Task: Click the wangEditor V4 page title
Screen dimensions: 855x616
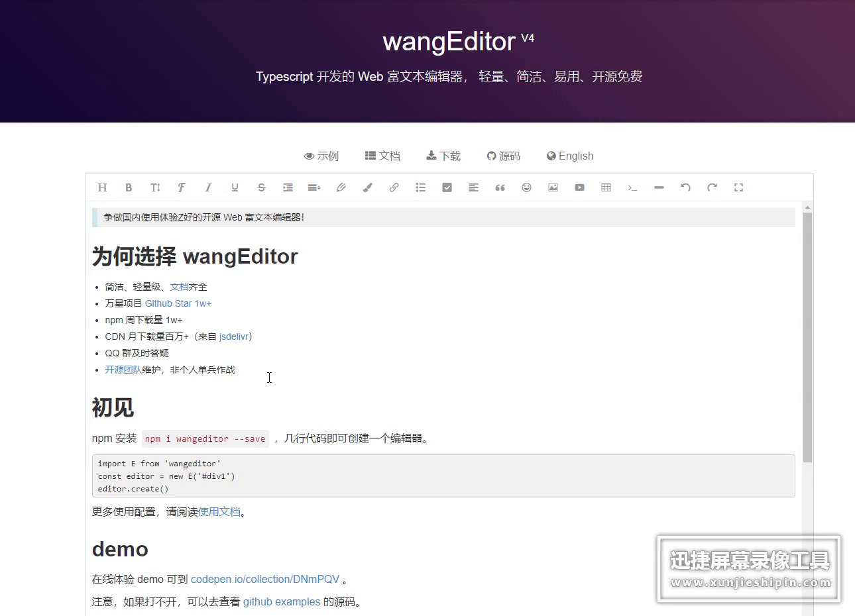Action: pos(458,42)
